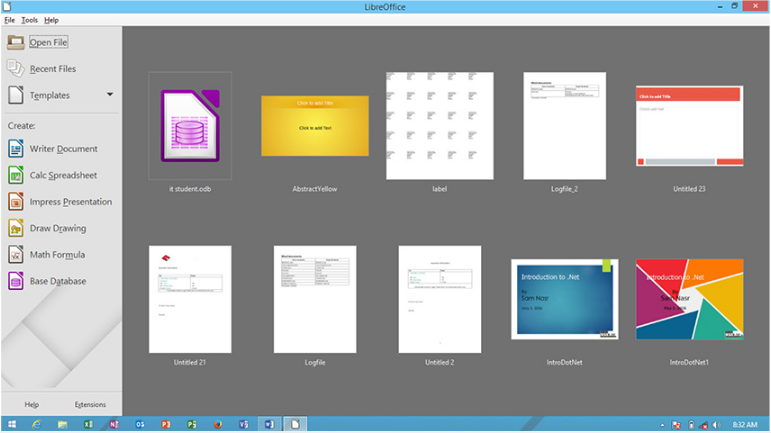This screenshot has width=771, height=433.
Task: Open the Logfile document thumbnail
Action: [315, 299]
